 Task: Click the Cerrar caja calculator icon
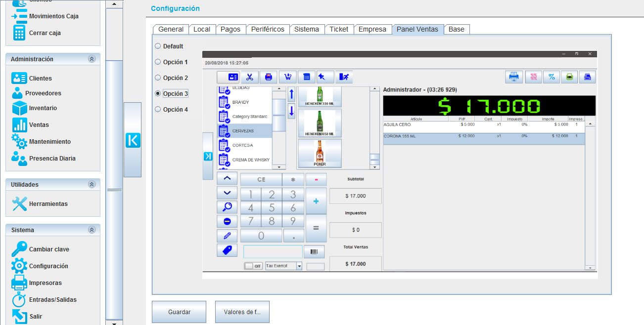(x=19, y=33)
